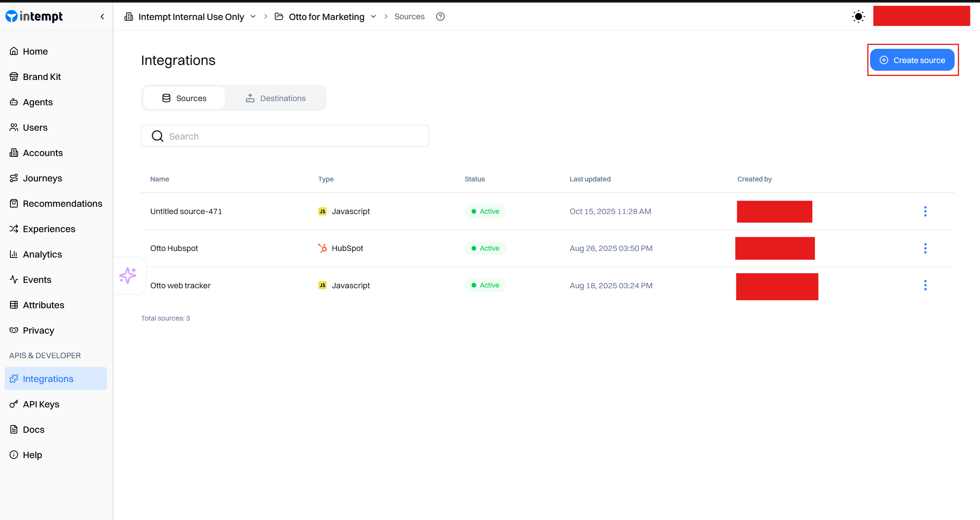Image resolution: width=980 pixels, height=520 pixels.
Task: Open Brand Kit in the sidebar
Action: 42,77
